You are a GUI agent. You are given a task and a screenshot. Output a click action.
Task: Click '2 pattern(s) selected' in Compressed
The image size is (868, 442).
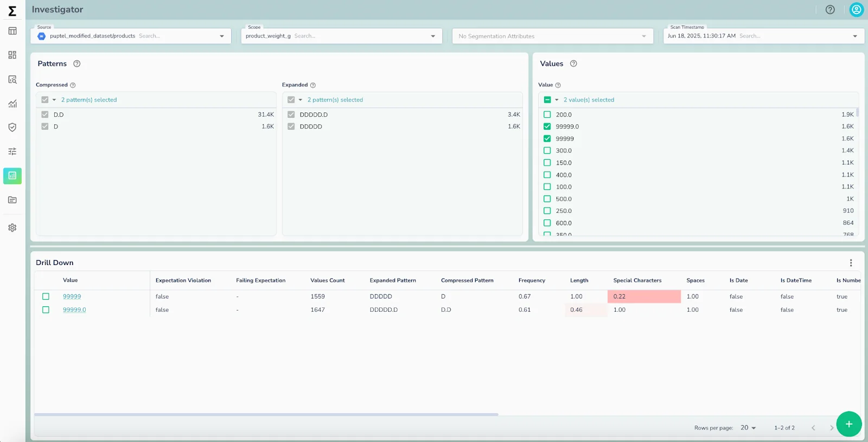pyautogui.click(x=89, y=100)
